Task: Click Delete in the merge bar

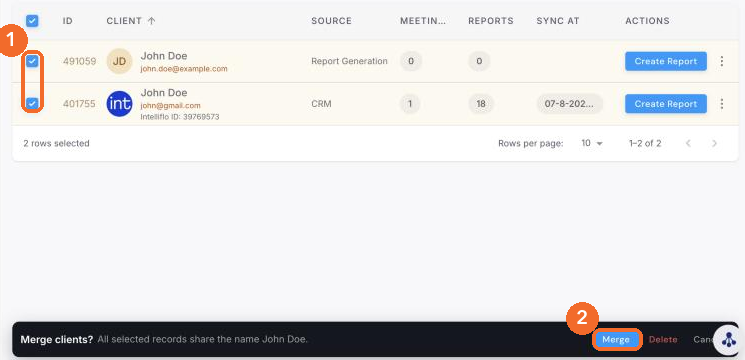Action: [x=663, y=340]
